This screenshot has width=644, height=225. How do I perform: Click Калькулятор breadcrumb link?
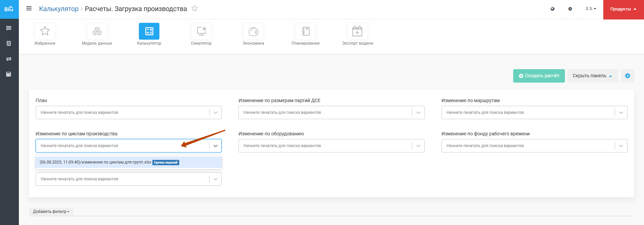[59, 9]
